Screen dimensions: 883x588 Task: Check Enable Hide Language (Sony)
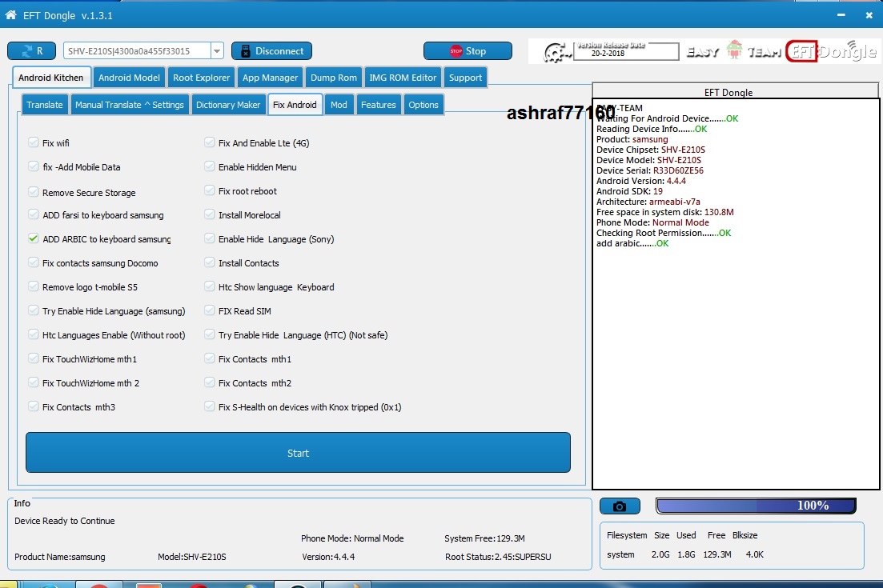210,238
